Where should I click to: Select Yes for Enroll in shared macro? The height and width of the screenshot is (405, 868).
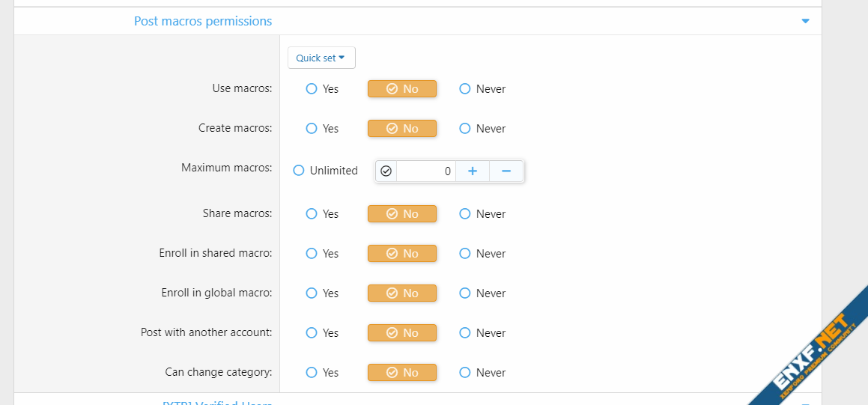(x=312, y=254)
